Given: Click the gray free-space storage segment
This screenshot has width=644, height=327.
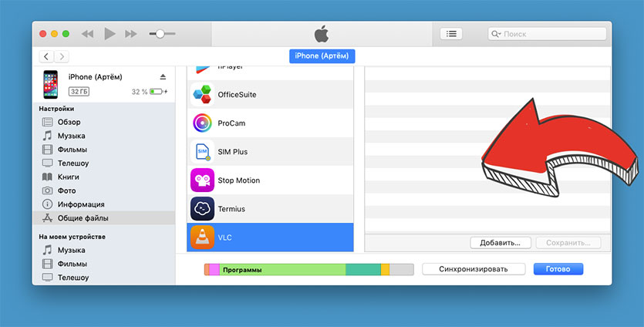Looking at the screenshot, I should click(401, 269).
